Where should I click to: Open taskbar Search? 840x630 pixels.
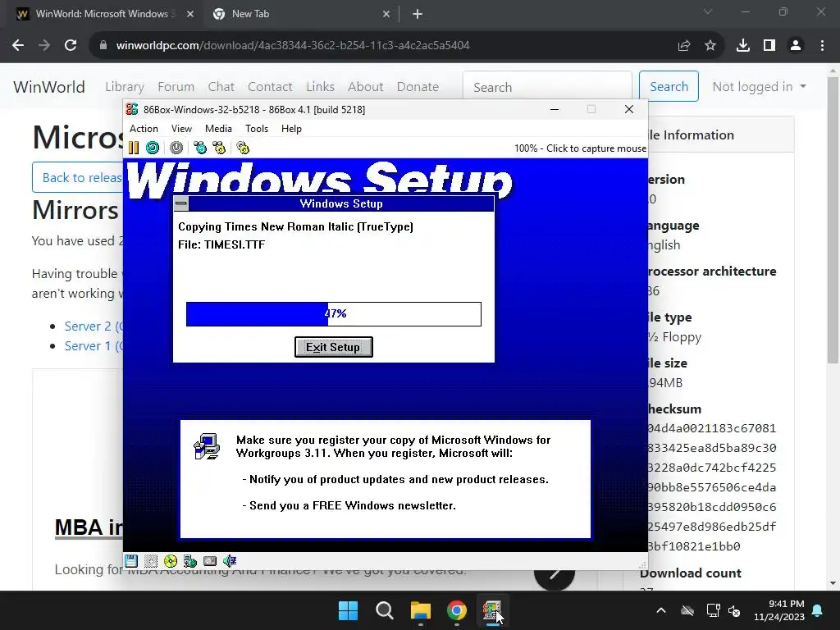(384, 610)
